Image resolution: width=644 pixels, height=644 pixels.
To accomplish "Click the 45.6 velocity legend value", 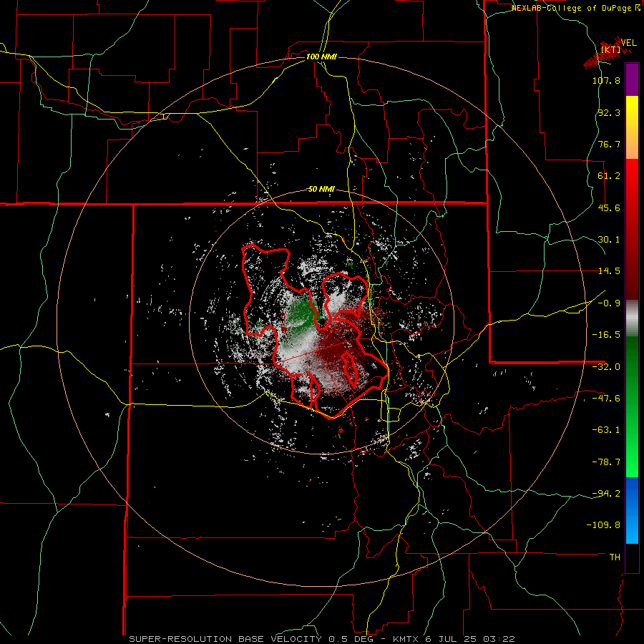I will tap(609, 208).
